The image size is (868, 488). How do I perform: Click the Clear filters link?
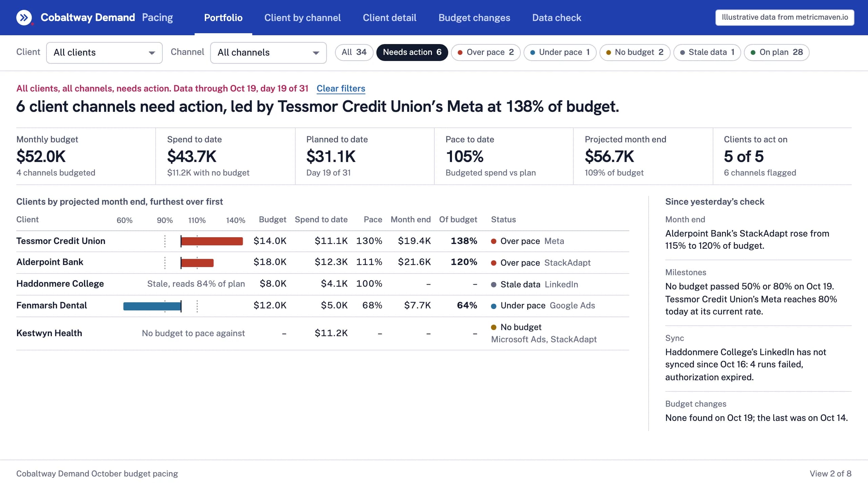coord(341,88)
